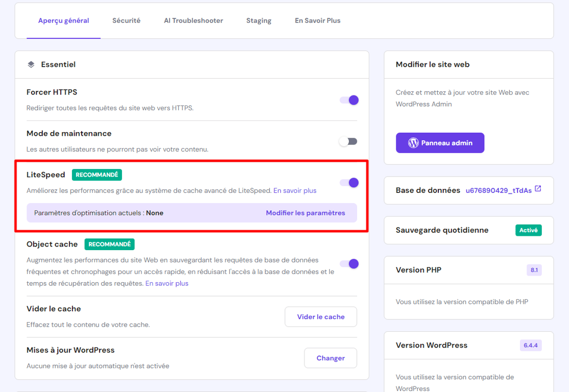Click Vider le cache to empty cache
This screenshot has height=392, width=569.
click(321, 316)
